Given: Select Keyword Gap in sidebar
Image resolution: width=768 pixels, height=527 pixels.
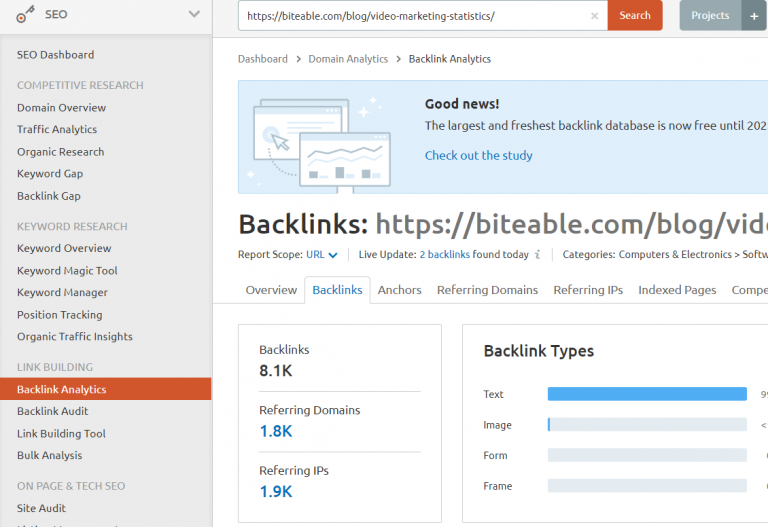Looking at the screenshot, I should tap(50, 173).
